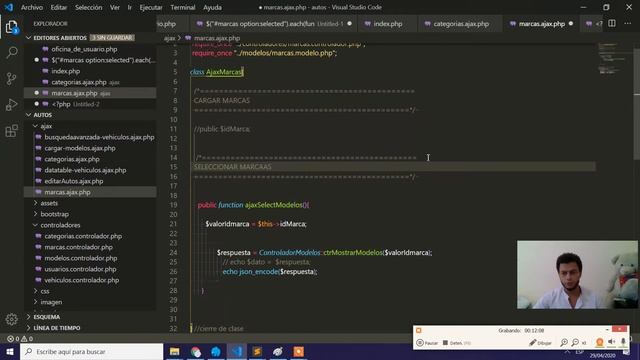Toggle the speaker audio on recorder bar
Screen dimensions: 640x360
(x=611, y=342)
